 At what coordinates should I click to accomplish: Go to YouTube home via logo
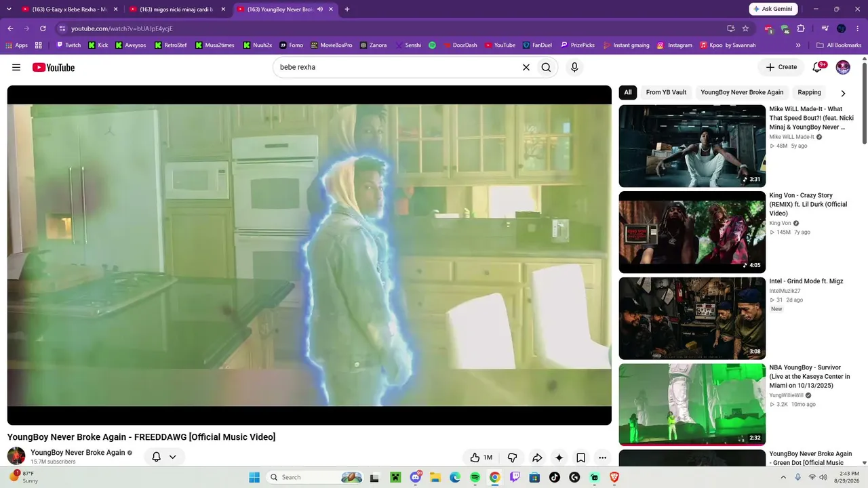click(54, 67)
